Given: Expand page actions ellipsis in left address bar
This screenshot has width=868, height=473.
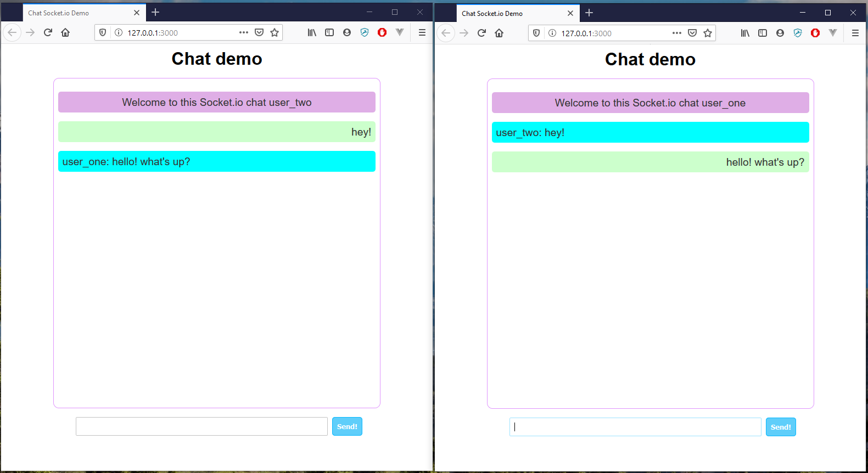Looking at the screenshot, I should pyautogui.click(x=244, y=32).
